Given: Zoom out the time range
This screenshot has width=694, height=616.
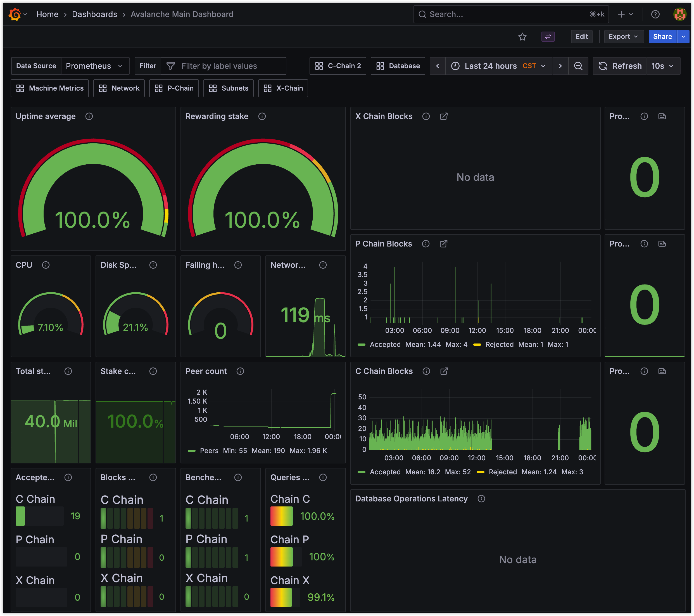Looking at the screenshot, I should coord(578,66).
